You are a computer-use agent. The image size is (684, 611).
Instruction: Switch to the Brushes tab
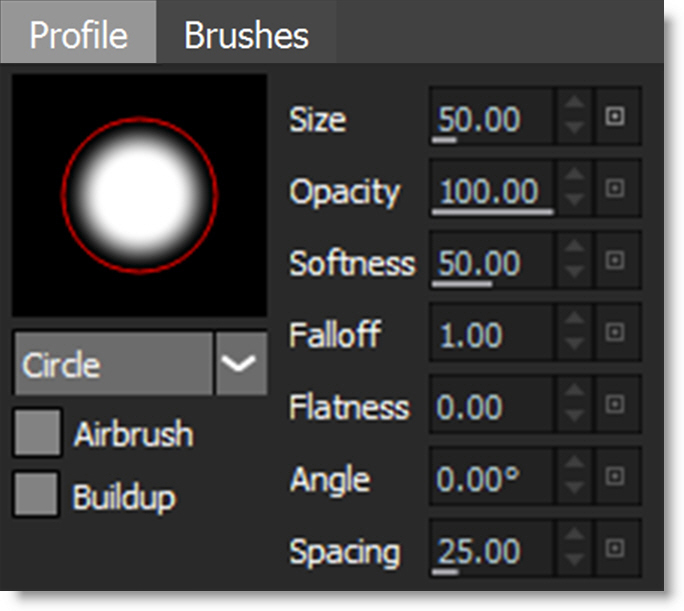point(246,35)
